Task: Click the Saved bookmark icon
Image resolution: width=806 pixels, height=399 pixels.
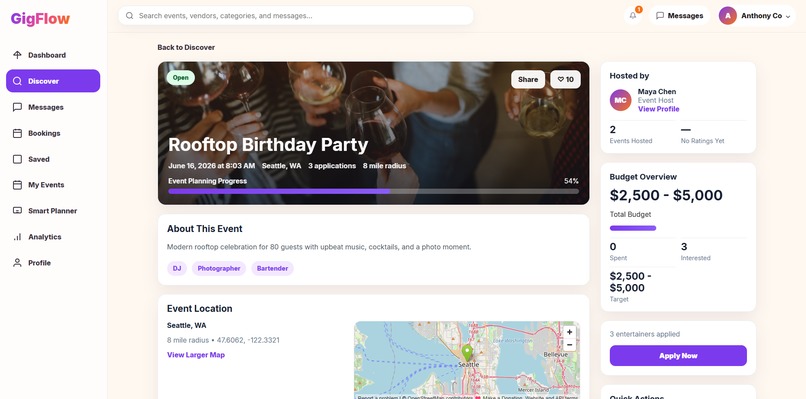Action: [17, 159]
